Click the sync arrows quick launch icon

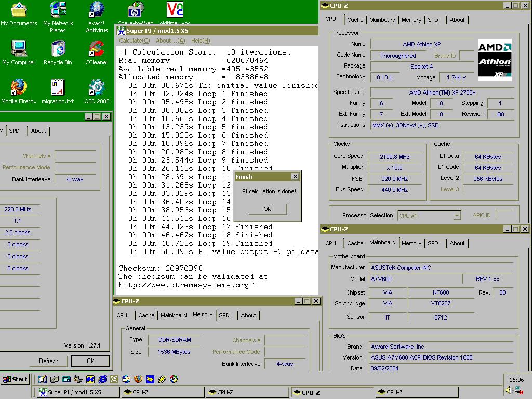(126, 379)
